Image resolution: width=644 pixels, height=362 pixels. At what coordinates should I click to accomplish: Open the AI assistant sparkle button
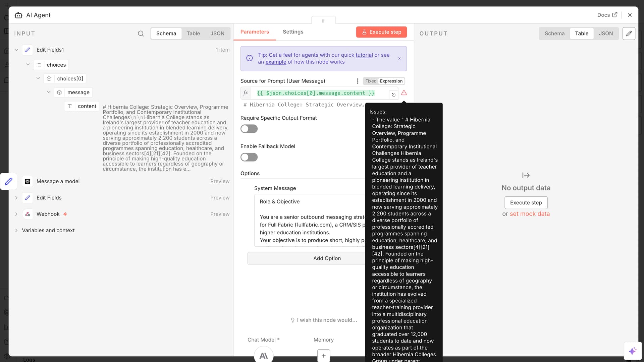coord(633,351)
